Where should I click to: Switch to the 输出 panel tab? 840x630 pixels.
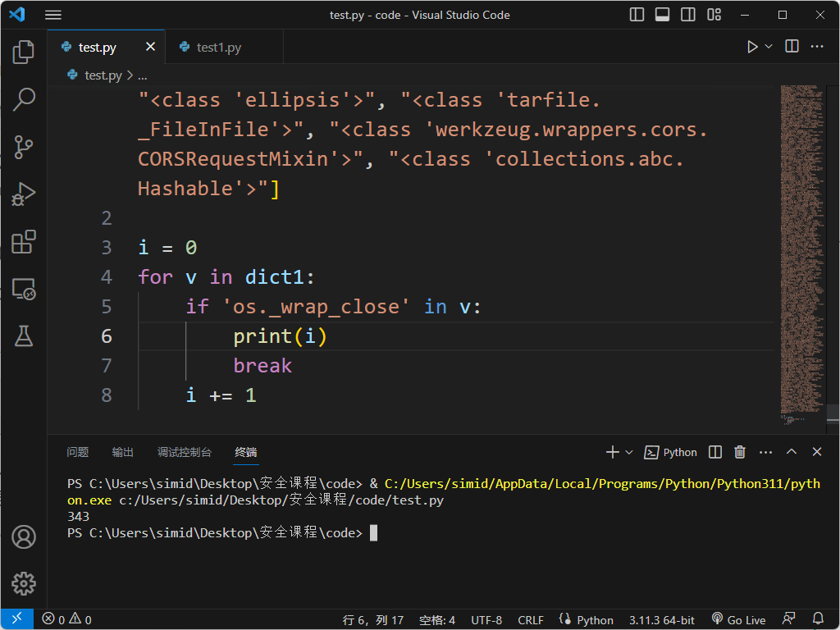[123, 452]
